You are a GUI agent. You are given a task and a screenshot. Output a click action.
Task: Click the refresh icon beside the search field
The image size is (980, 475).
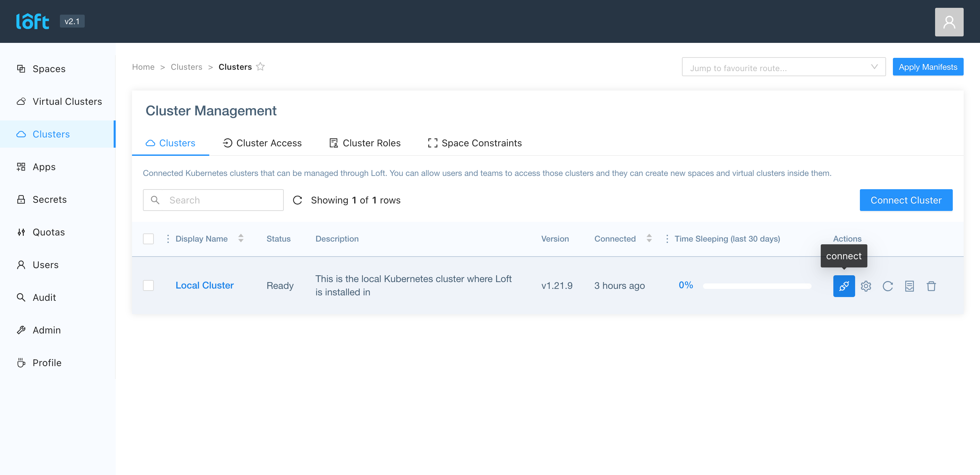point(297,200)
